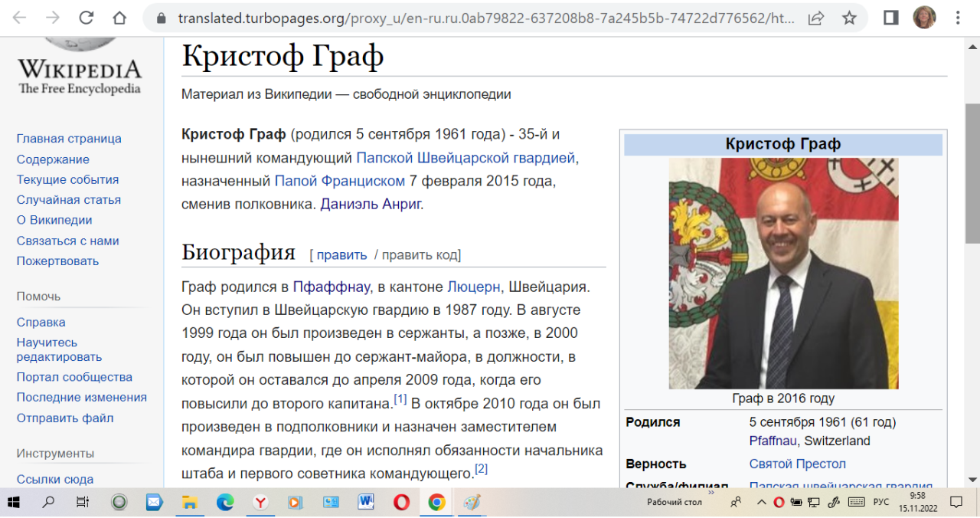This screenshot has height=518, width=980.
Task: Open Task View on the taskbar
Action: [83, 503]
